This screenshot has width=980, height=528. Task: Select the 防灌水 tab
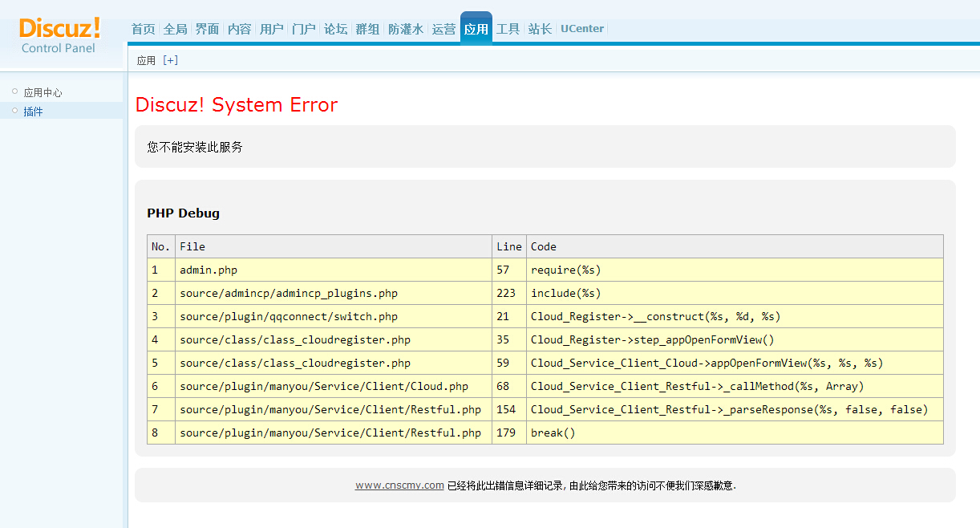[406, 29]
